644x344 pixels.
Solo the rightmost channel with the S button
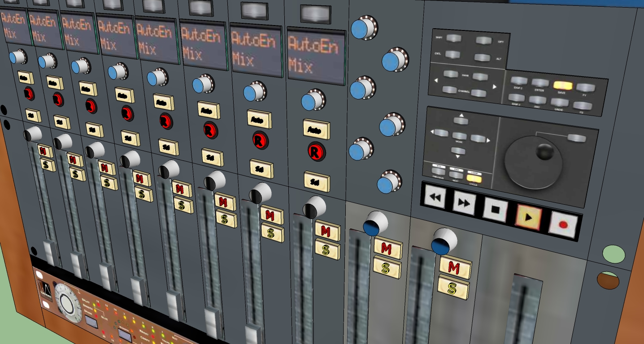453,288
